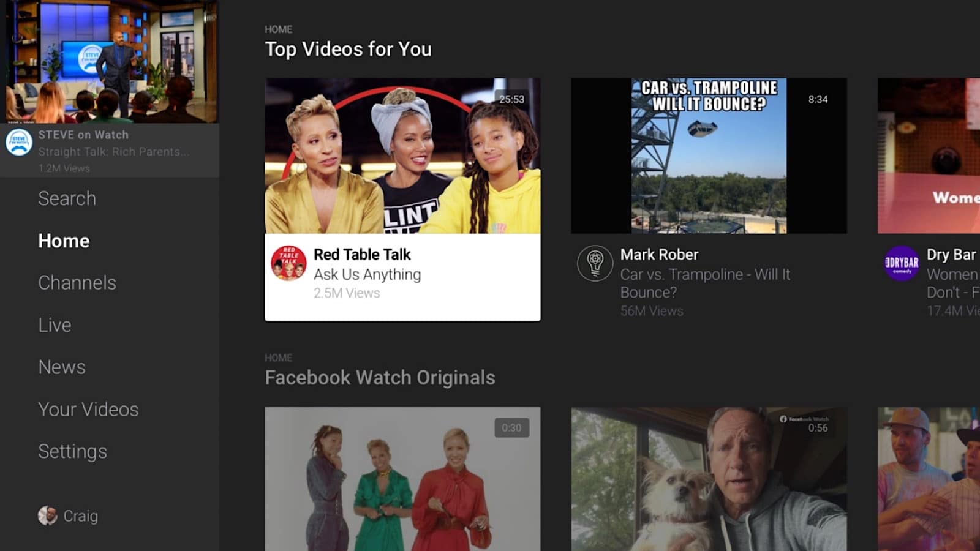
Task: Go to the Channels section
Action: [x=77, y=283]
